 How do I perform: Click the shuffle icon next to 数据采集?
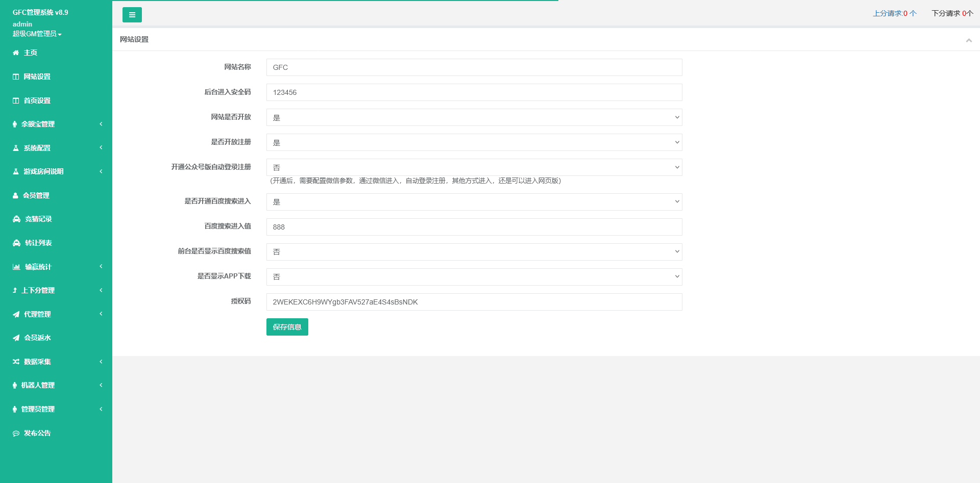click(x=16, y=362)
